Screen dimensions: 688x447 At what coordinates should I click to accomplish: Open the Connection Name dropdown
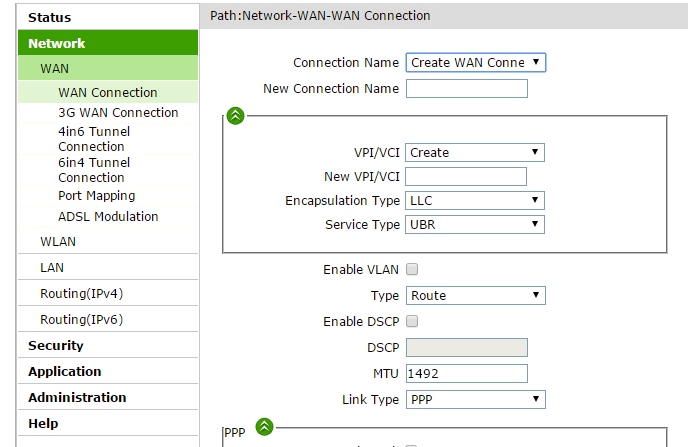pos(475,63)
